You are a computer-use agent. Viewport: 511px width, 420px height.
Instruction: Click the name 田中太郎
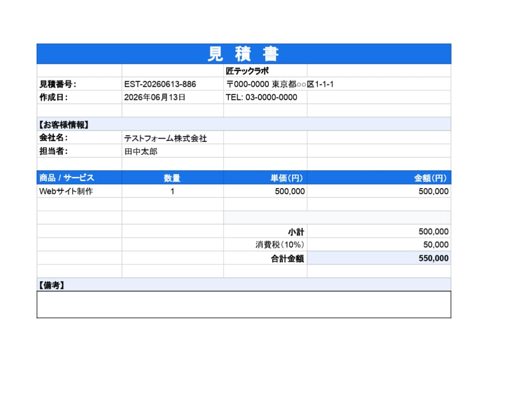click(x=141, y=152)
